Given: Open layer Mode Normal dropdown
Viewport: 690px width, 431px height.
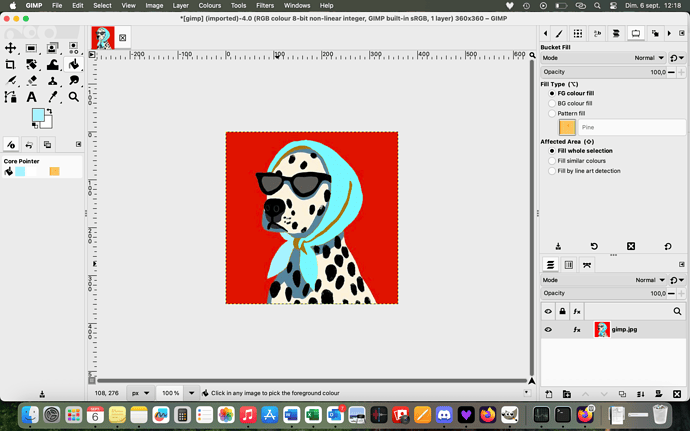Looking at the screenshot, I should [604, 280].
